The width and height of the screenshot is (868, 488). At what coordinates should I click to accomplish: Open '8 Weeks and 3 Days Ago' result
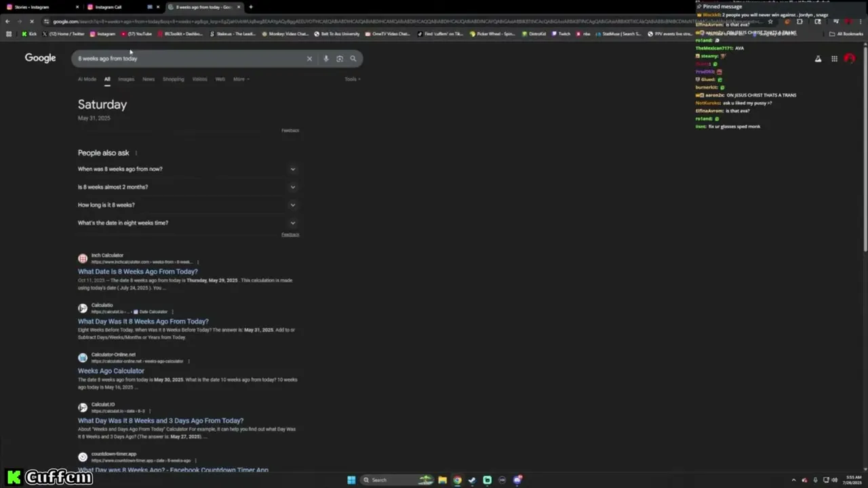coord(161,421)
